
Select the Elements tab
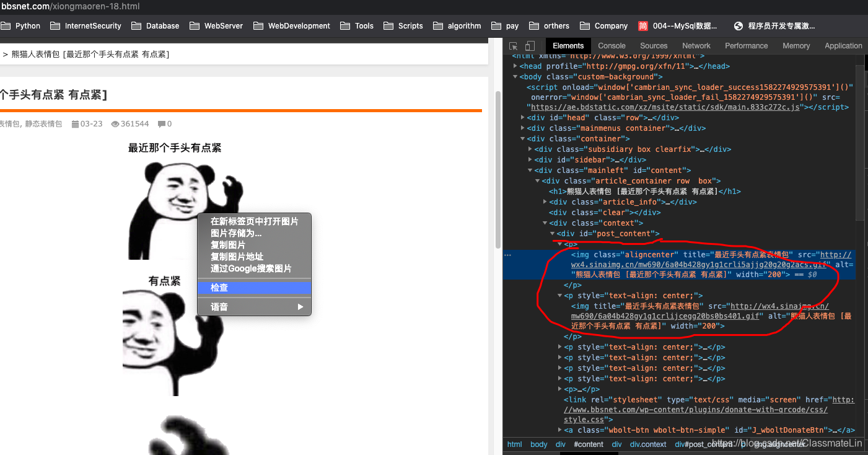point(568,46)
